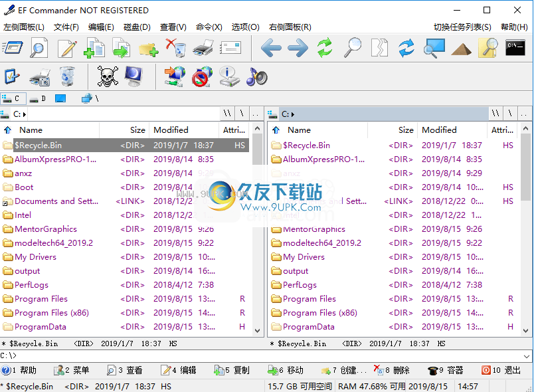Click the 10 退出 function key button
Image resolution: width=534 pixels, height=392 pixels.
501,370
